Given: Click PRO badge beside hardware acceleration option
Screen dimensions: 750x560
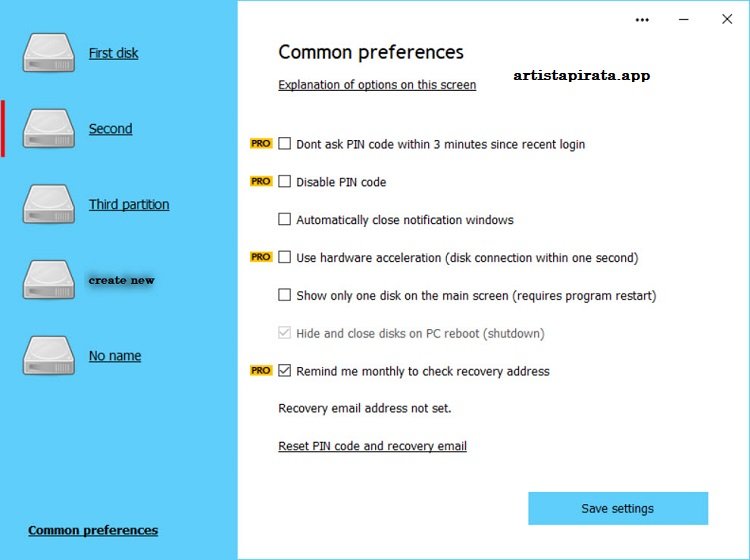Looking at the screenshot, I should click(261, 257).
